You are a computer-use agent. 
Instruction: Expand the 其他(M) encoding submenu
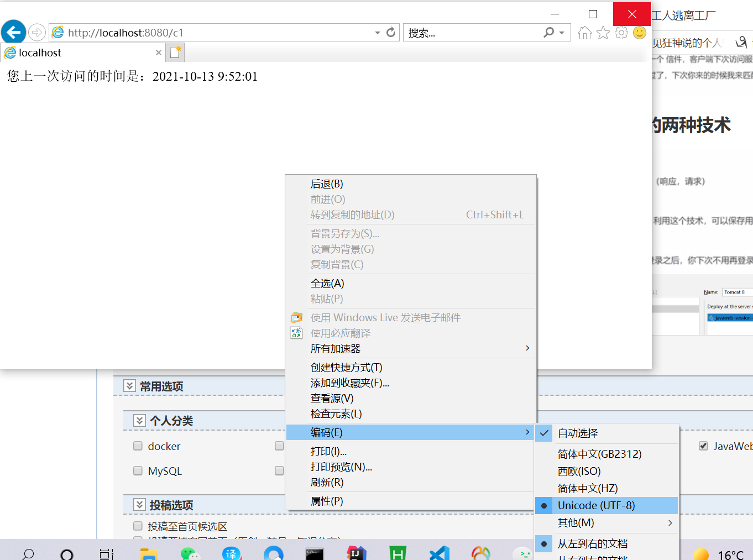coord(606,522)
